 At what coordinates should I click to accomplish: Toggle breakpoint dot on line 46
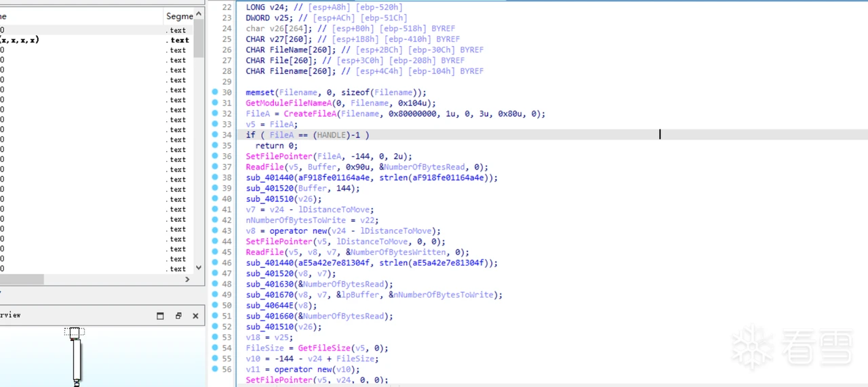215,263
